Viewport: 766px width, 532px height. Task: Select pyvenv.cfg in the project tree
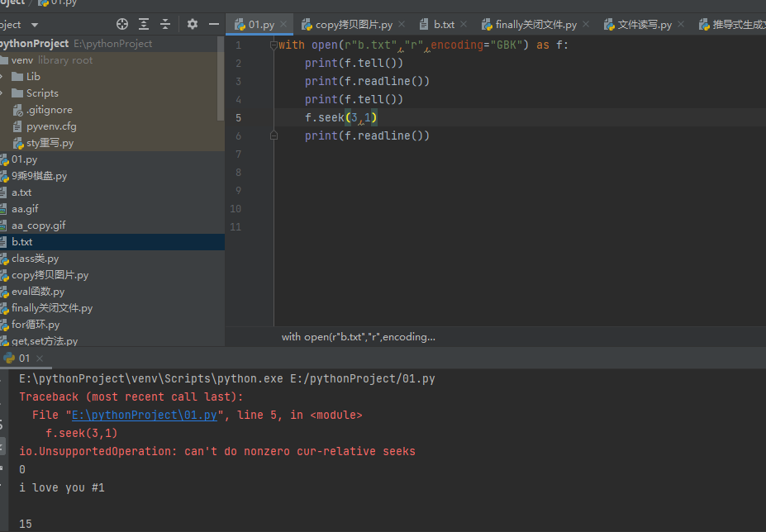[x=108, y=126]
